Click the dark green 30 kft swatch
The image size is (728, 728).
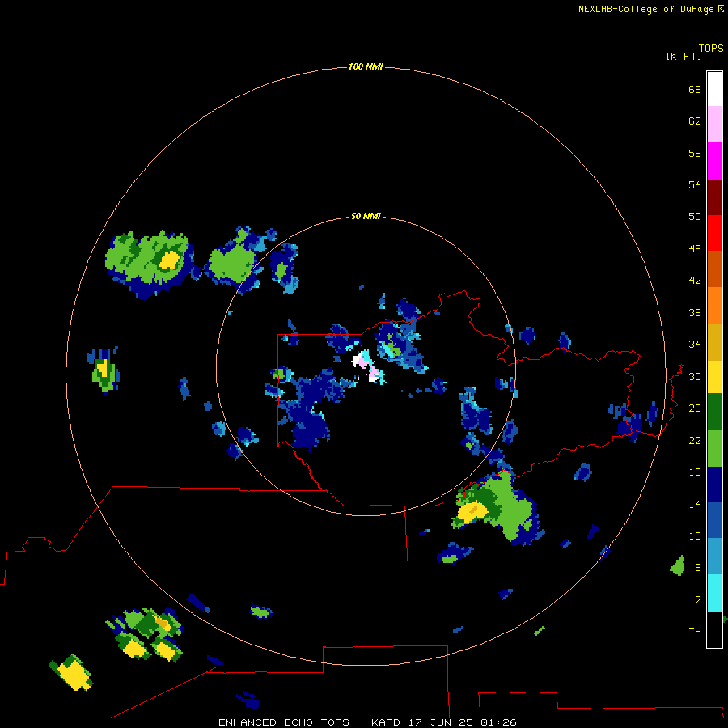pos(714,412)
